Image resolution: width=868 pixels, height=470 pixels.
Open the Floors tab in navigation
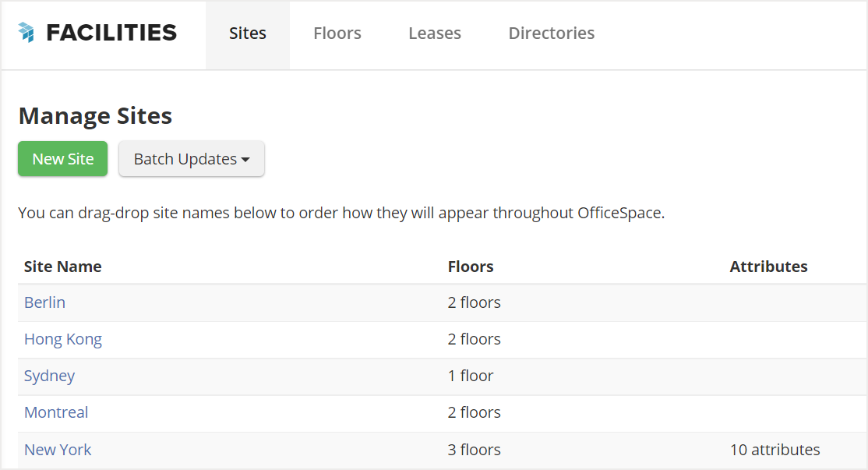pos(337,34)
